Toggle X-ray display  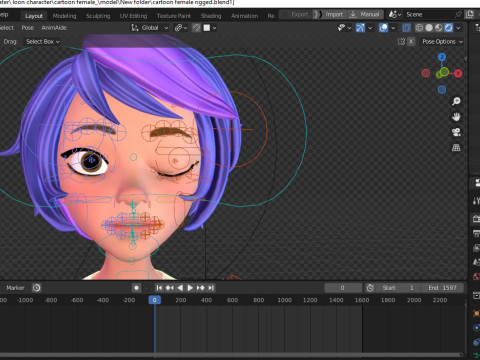click(x=406, y=28)
